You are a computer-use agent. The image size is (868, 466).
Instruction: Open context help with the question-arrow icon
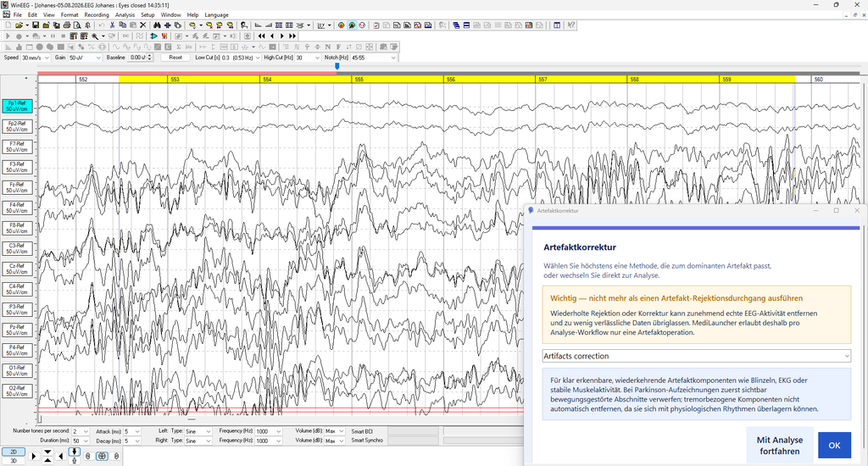point(571,25)
